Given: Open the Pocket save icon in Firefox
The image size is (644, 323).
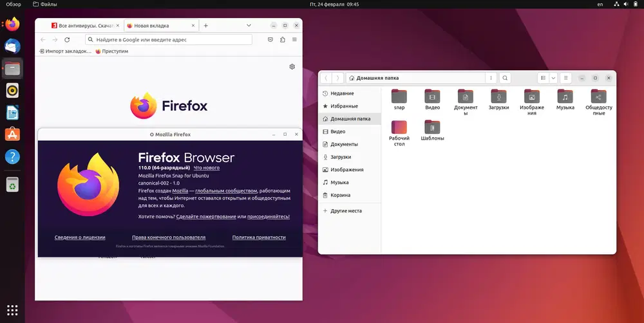Looking at the screenshot, I should (270, 40).
